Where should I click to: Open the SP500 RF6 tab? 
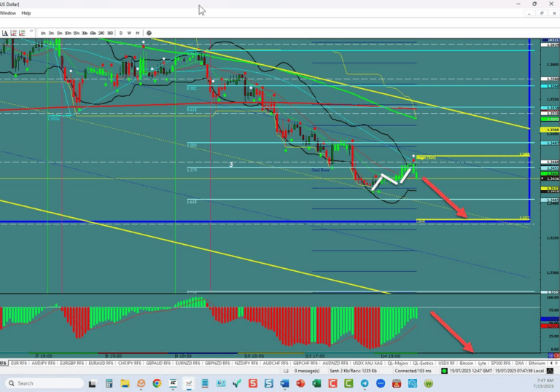tap(500, 363)
